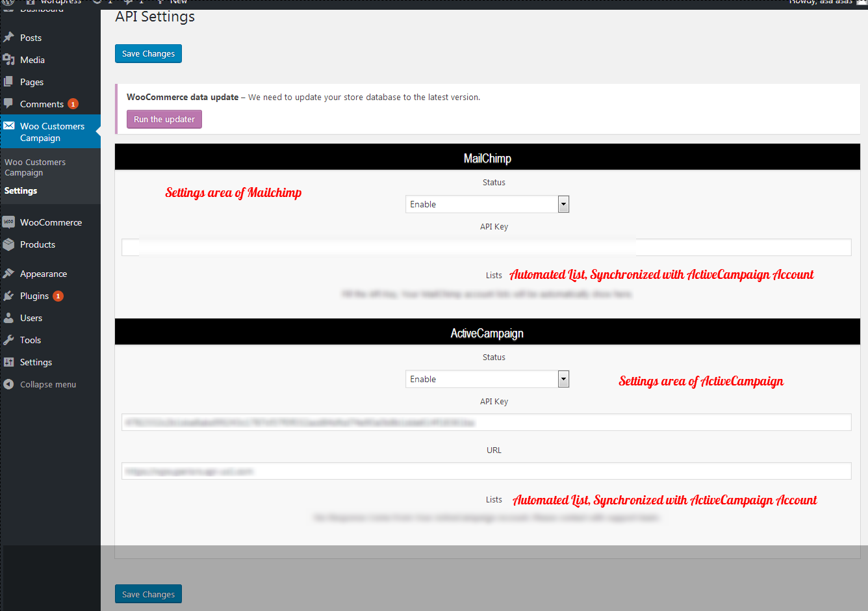This screenshot has width=868, height=611.
Task: Open Woo Customers Campaign submenu item
Action: (x=35, y=167)
